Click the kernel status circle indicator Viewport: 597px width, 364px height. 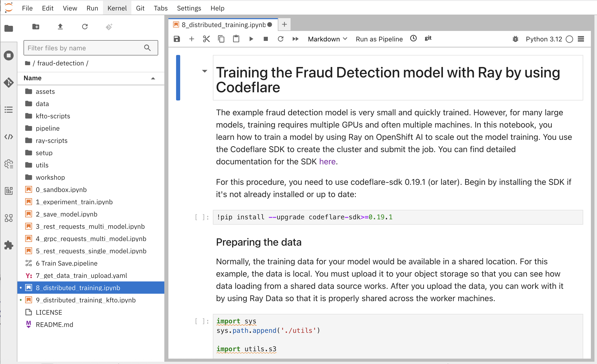569,39
